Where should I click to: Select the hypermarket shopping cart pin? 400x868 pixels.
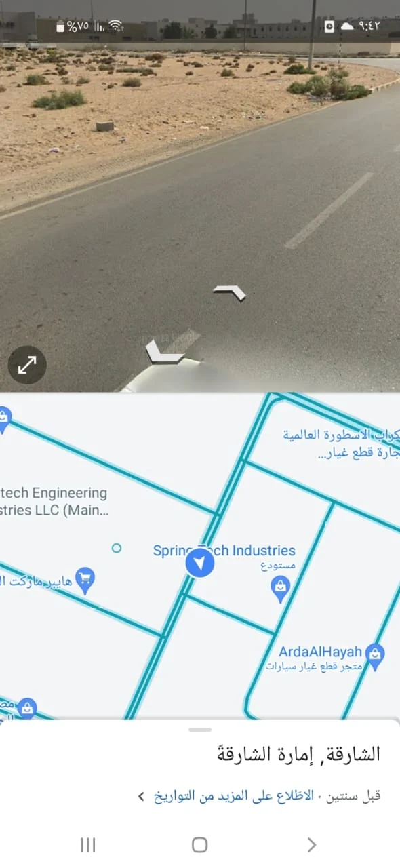(x=85, y=580)
